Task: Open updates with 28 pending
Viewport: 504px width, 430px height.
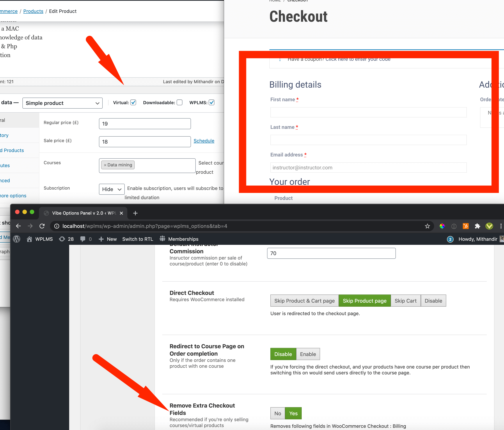Action: (x=66, y=239)
